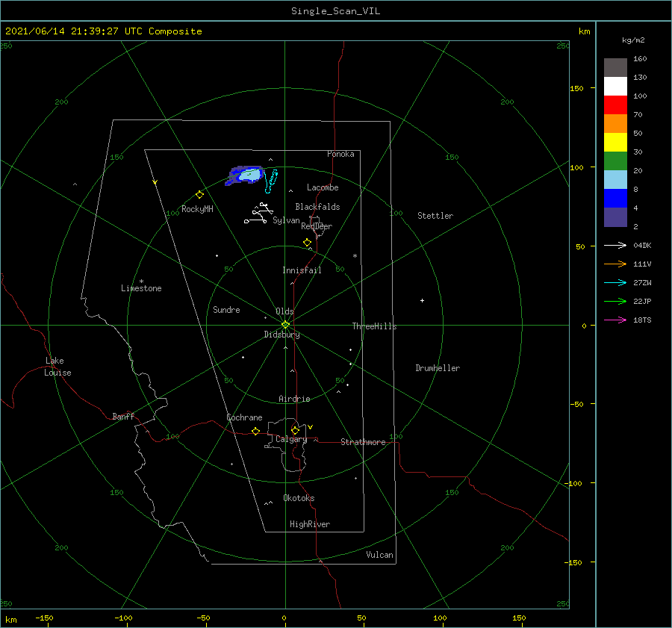Click the cyan outlined cell contour
This screenshot has height=628, width=672.
(271, 181)
